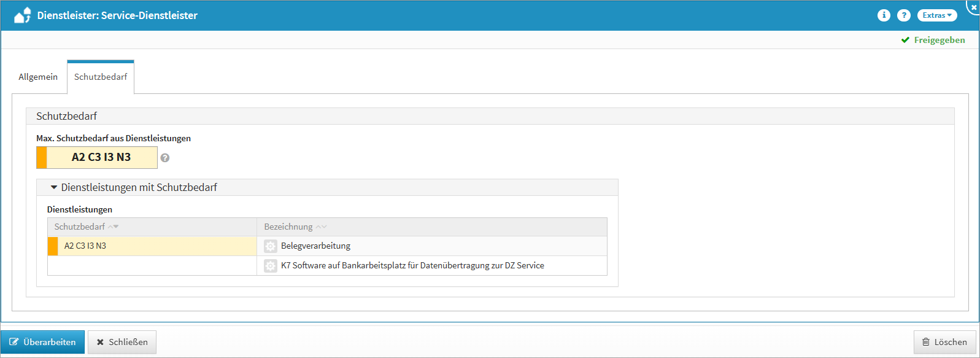
Task: Collapse Dienstleistungen mit Schutzbedarf section
Action: coord(54,187)
